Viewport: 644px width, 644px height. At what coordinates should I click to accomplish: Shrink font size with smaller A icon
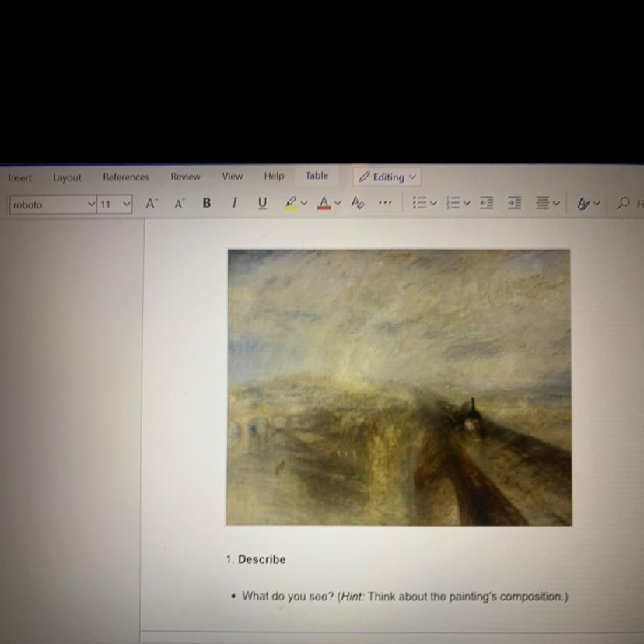point(180,203)
